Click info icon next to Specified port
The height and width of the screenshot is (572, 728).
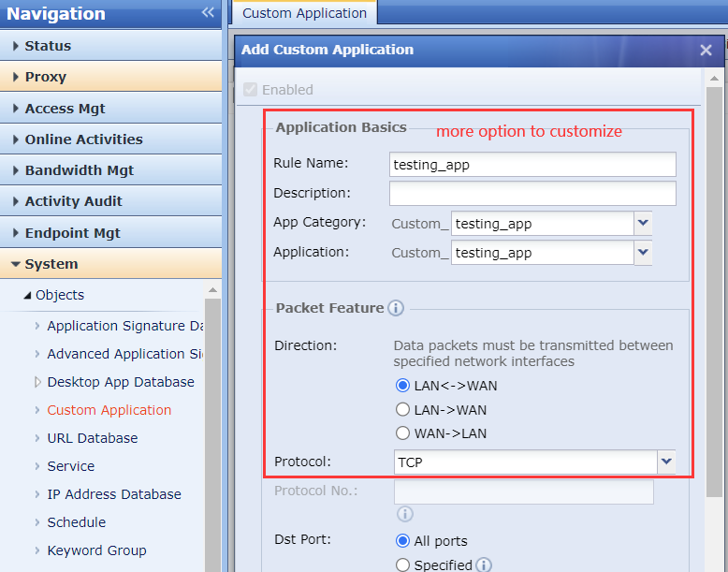[484, 565]
